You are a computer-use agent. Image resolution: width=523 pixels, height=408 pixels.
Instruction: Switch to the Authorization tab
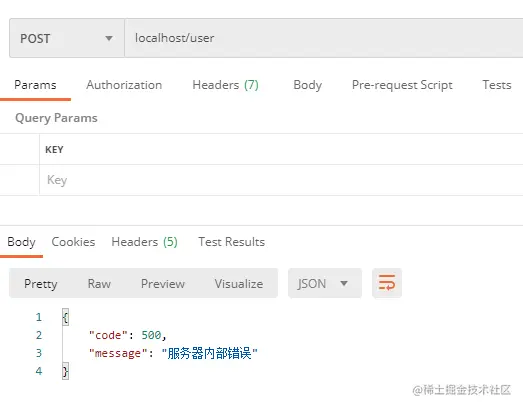[124, 85]
